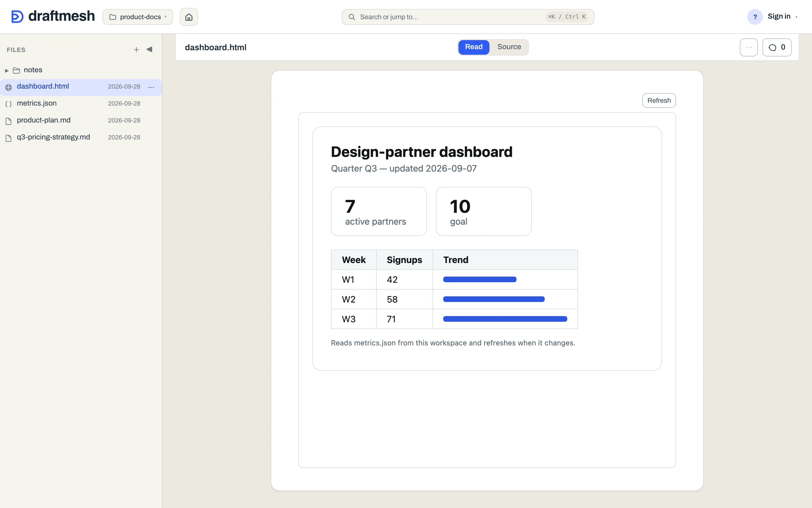Viewport: 812px width, 508px height.
Task: Click the 10 goal card
Action: tap(484, 211)
